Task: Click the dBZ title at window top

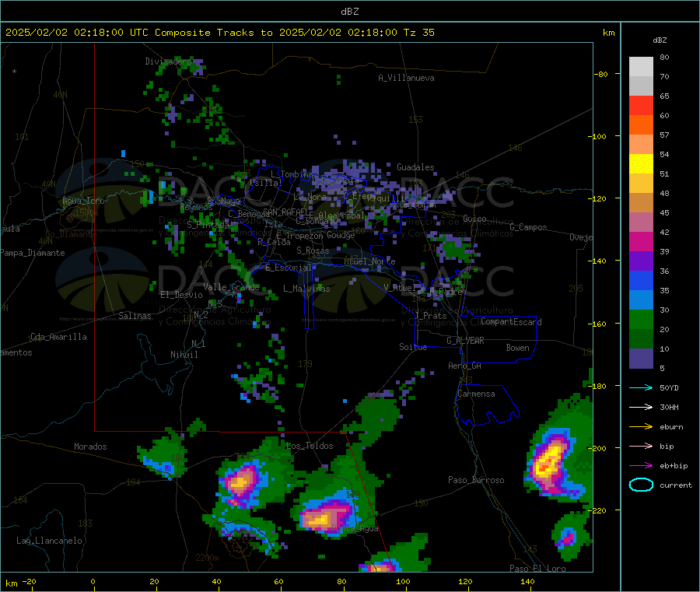Action: click(349, 12)
